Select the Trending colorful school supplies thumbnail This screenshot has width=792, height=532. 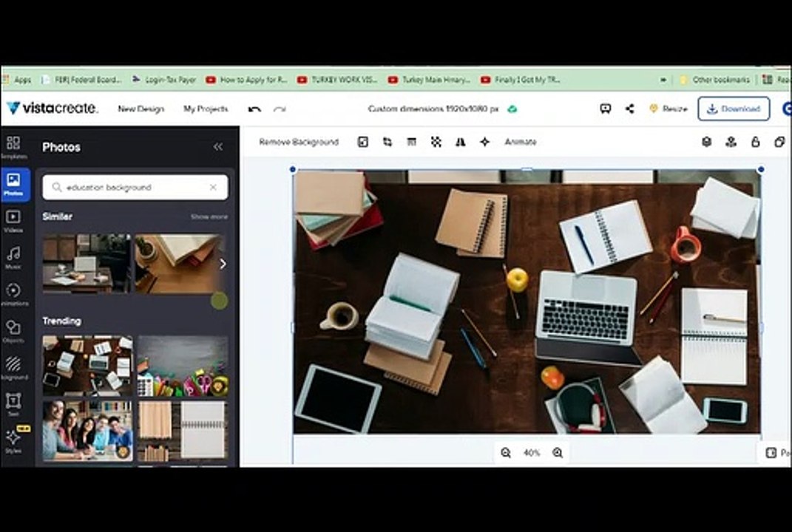click(x=183, y=366)
